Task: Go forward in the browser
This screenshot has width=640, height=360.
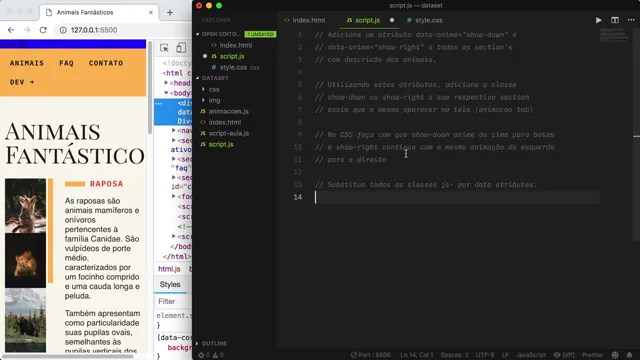Action: (x=27, y=30)
